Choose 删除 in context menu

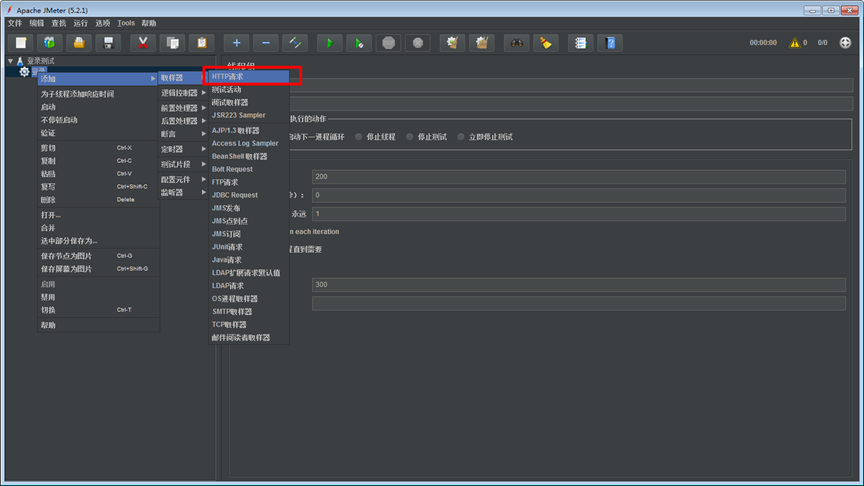coord(98,200)
